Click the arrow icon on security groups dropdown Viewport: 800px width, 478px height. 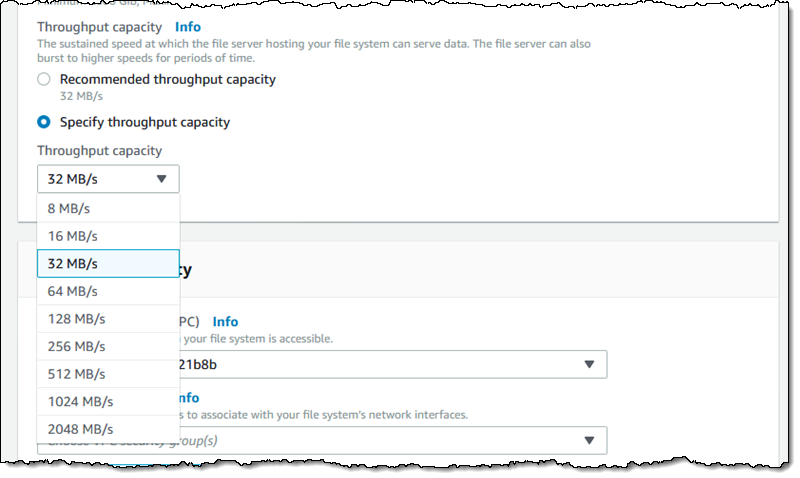tap(589, 440)
